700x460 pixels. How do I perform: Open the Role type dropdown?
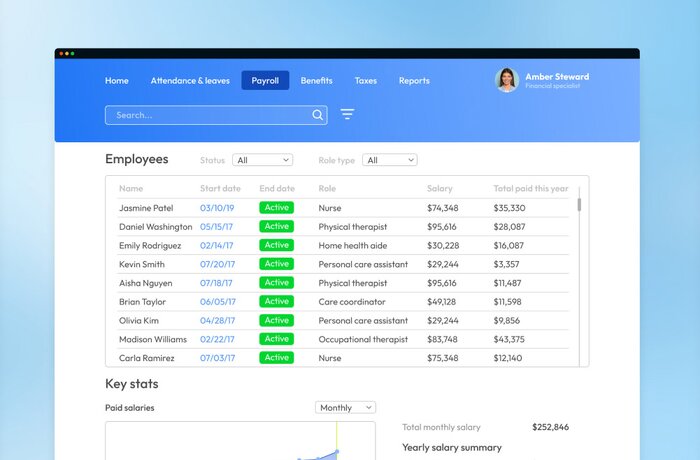tap(389, 160)
